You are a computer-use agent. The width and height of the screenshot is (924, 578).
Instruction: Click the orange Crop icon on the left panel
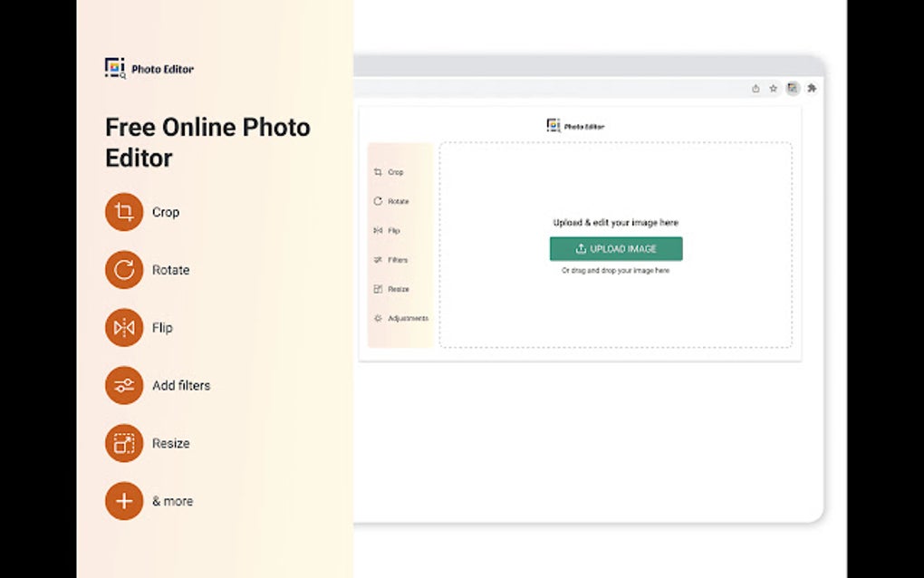coord(123,212)
